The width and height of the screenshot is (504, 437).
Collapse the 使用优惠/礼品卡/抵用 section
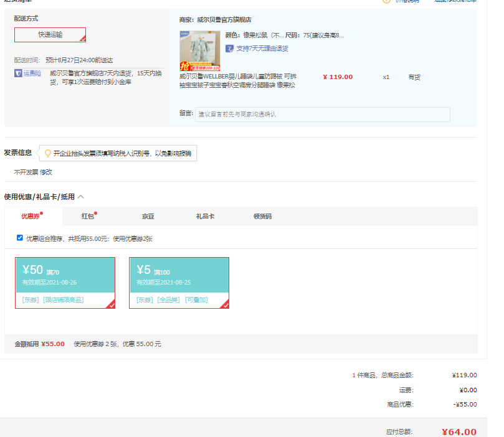tap(81, 197)
